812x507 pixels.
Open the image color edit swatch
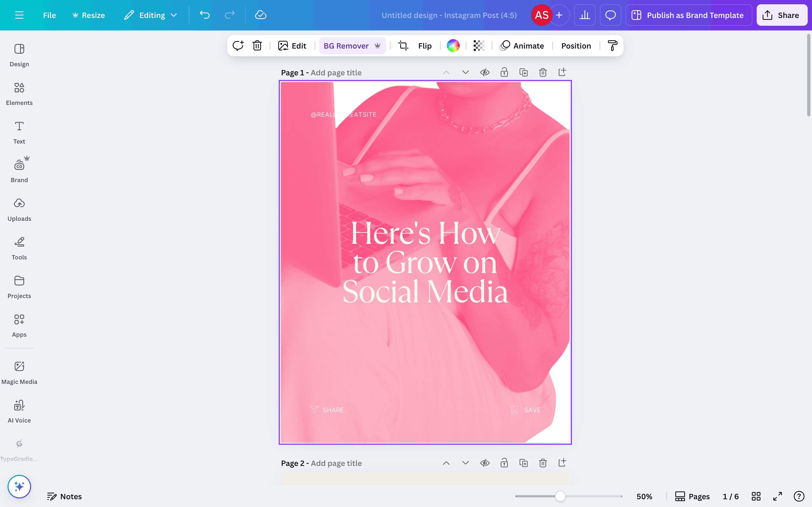(453, 46)
